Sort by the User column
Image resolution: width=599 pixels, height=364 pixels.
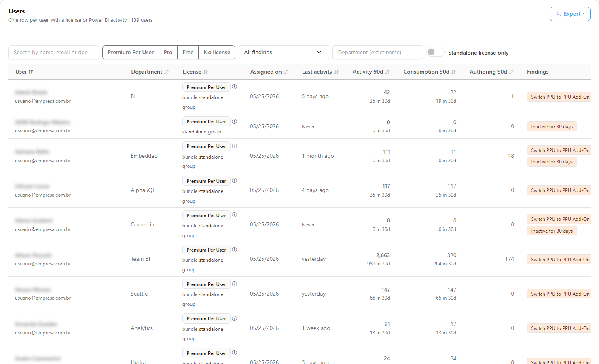24,72
